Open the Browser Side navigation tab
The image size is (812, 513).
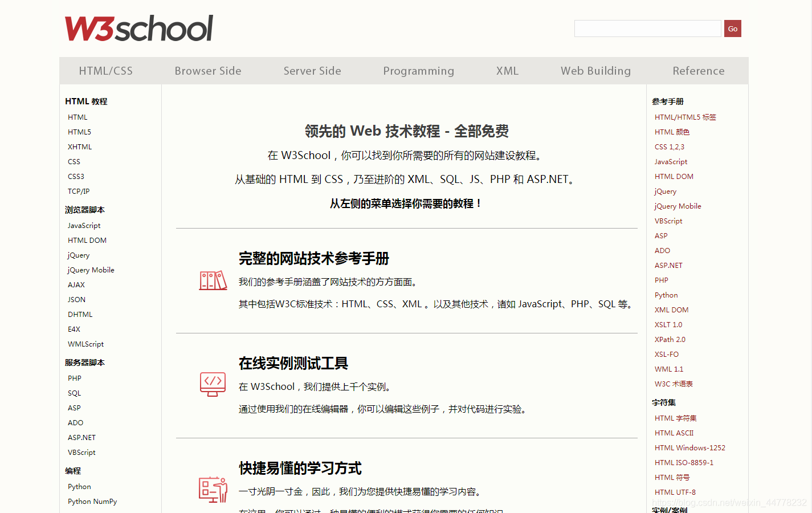[208, 71]
